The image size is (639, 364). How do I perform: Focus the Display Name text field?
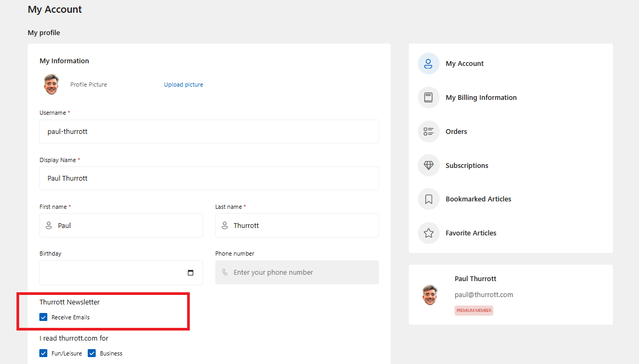pos(209,179)
